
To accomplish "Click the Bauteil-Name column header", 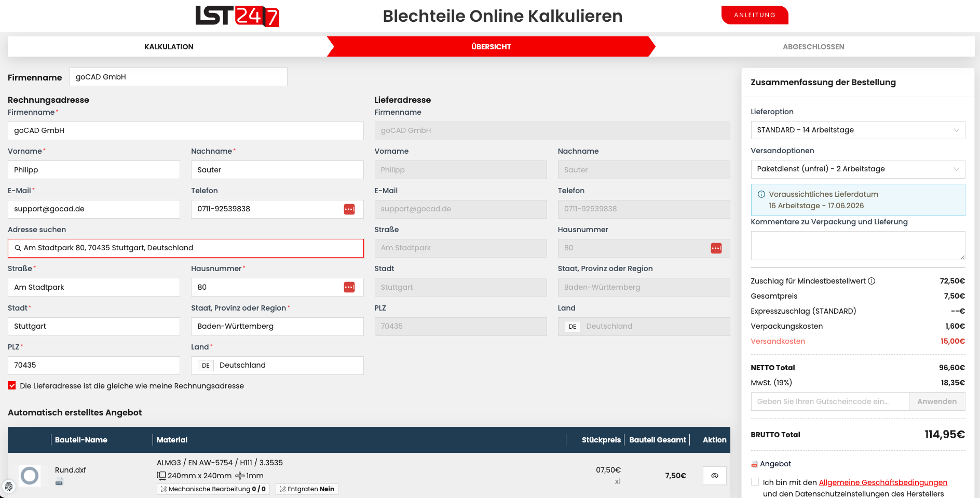I will [81, 440].
